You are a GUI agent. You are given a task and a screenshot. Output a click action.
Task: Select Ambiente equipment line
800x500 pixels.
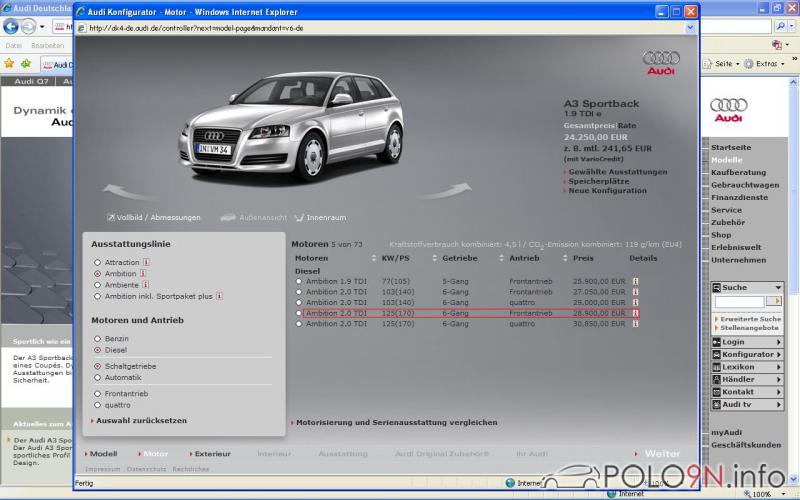(97, 285)
